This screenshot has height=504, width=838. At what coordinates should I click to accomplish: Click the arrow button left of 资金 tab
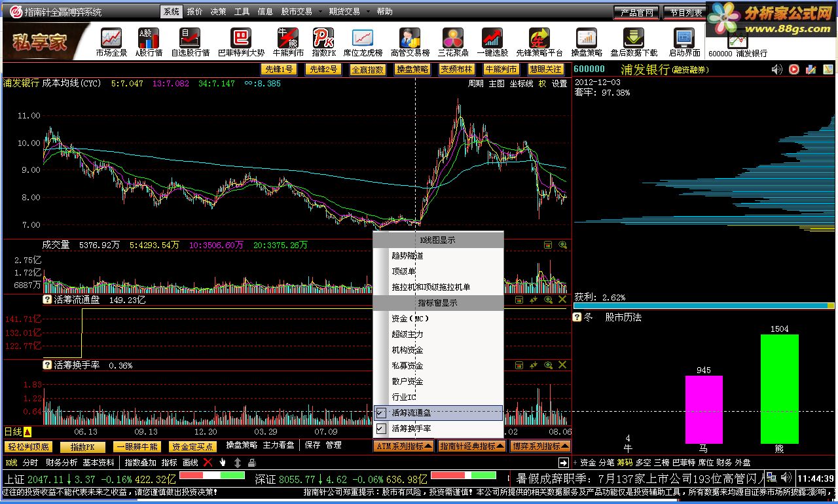563,463
